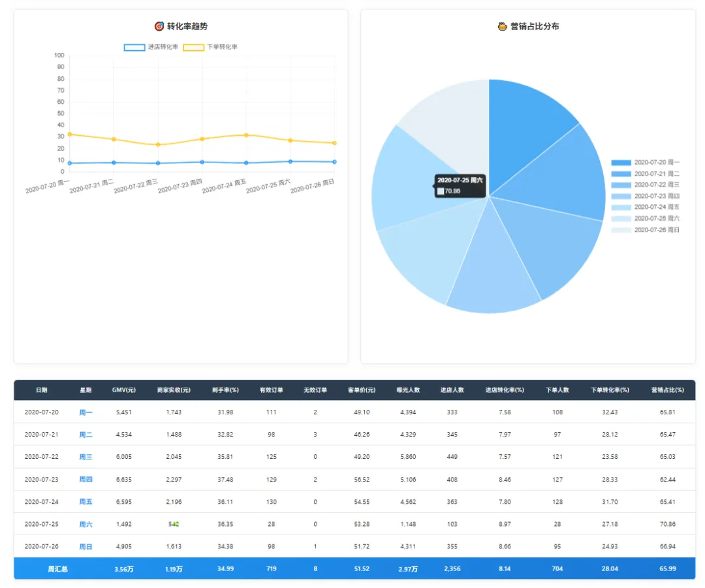The width and height of the screenshot is (705, 588).
Task: Open the 周五 weekday link
Action: coord(86,502)
